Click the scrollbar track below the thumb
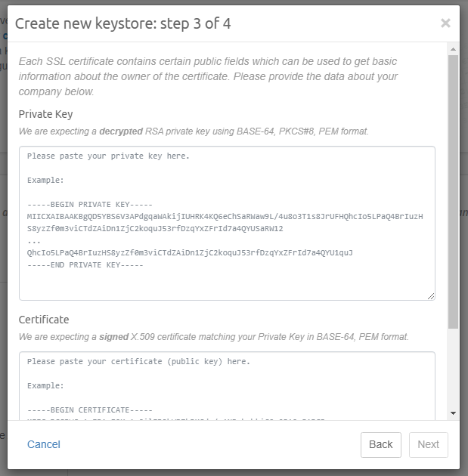This screenshot has height=476, width=468. click(453, 370)
